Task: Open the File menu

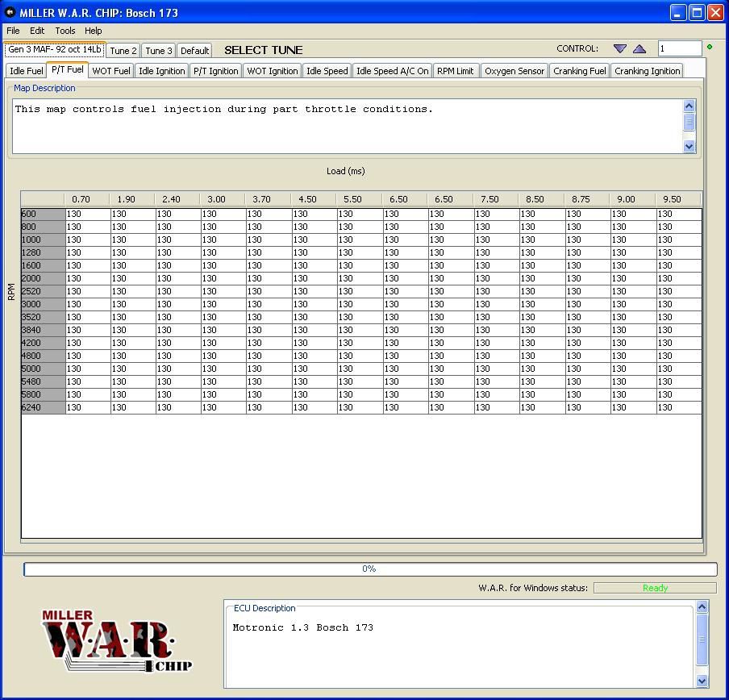Action: tap(13, 31)
